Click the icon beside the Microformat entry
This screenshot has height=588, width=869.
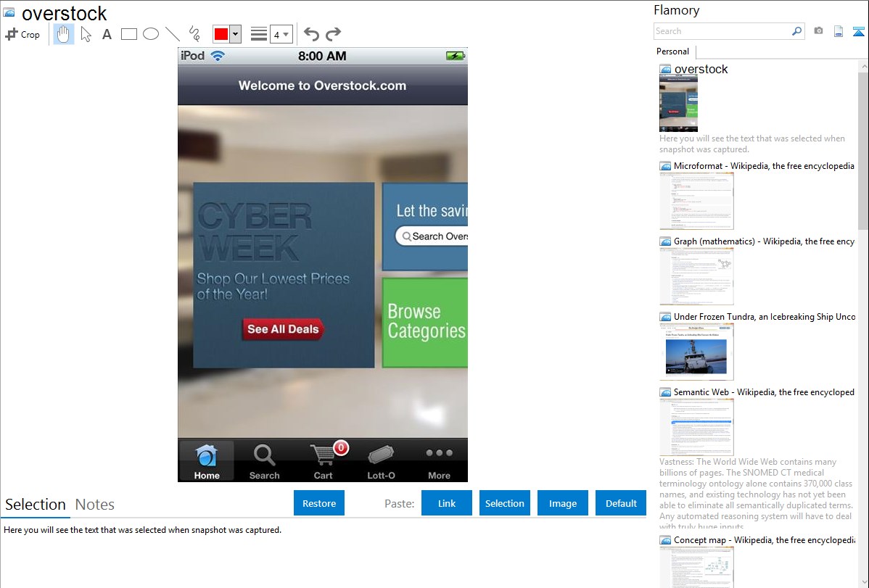(665, 166)
